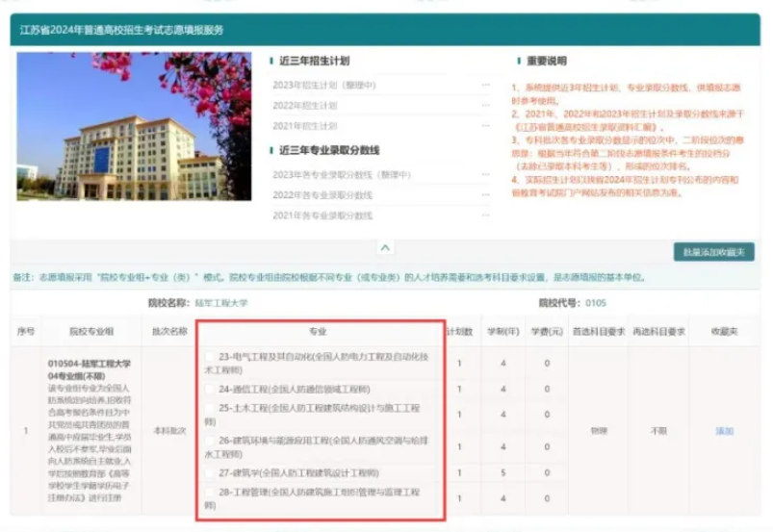This screenshot has width=773, height=532.
Task: Open 2022年招生计划 entry
Action: [305, 106]
